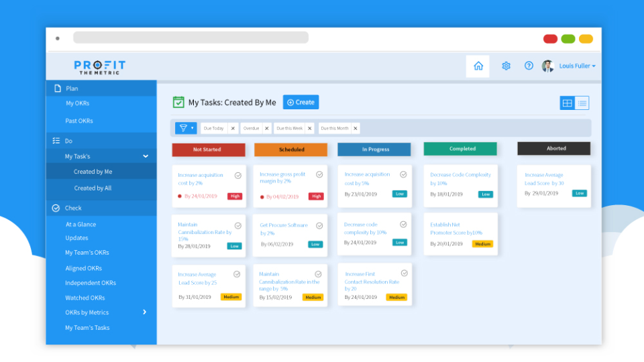Open My OKRs in the sidebar
644x362 pixels.
click(78, 103)
